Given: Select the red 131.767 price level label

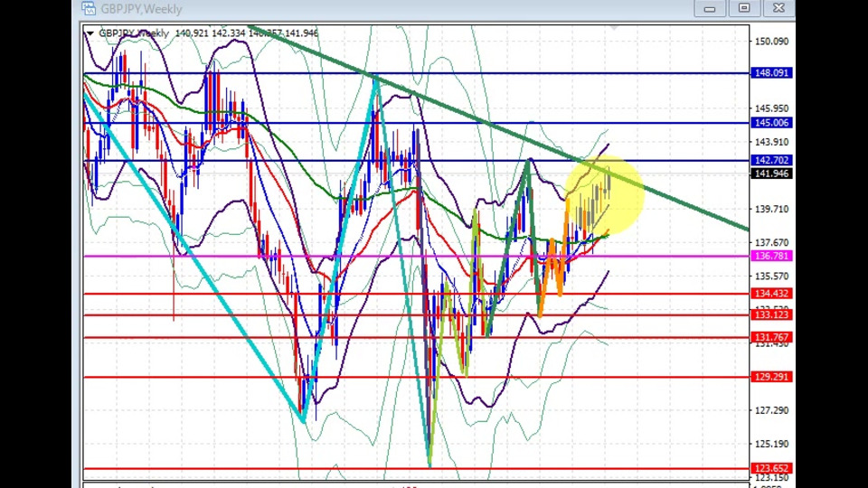Looking at the screenshot, I should [771, 337].
